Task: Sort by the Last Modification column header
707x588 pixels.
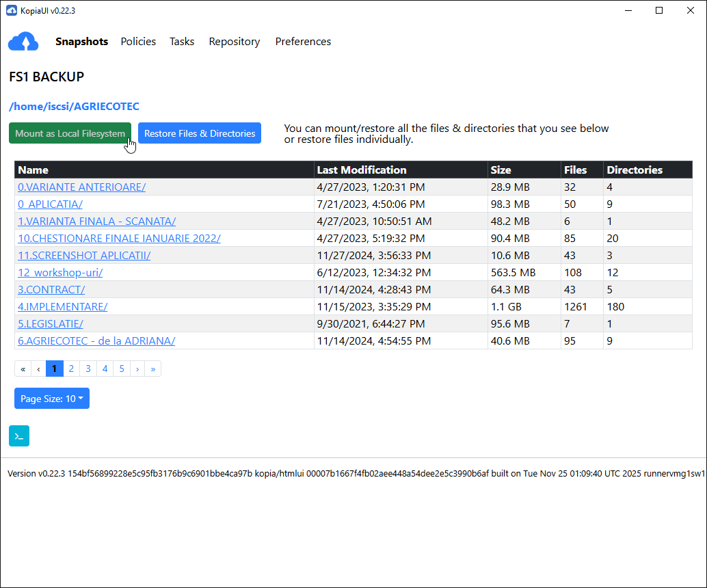Action: click(x=361, y=170)
